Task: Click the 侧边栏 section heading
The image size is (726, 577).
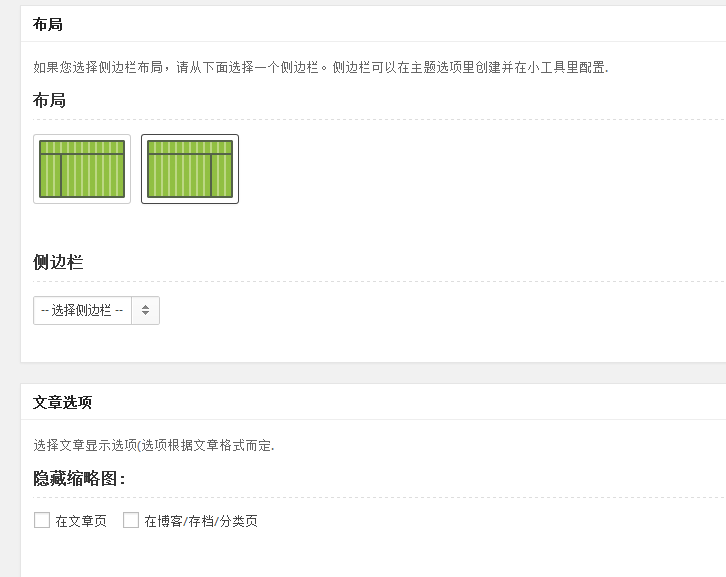Action: click(x=58, y=262)
